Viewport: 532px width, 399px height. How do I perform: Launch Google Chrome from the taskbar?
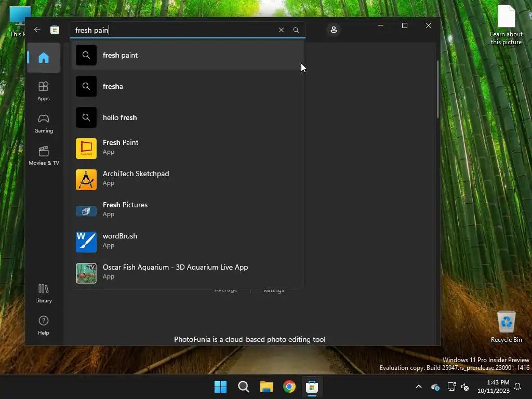[x=289, y=387]
